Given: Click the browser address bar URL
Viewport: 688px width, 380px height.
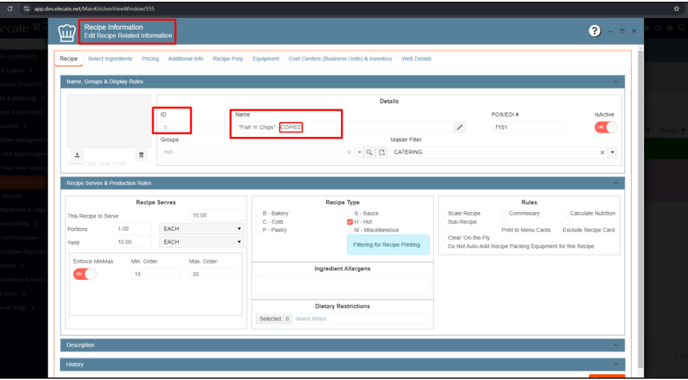Looking at the screenshot, I should tap(94, 9).
